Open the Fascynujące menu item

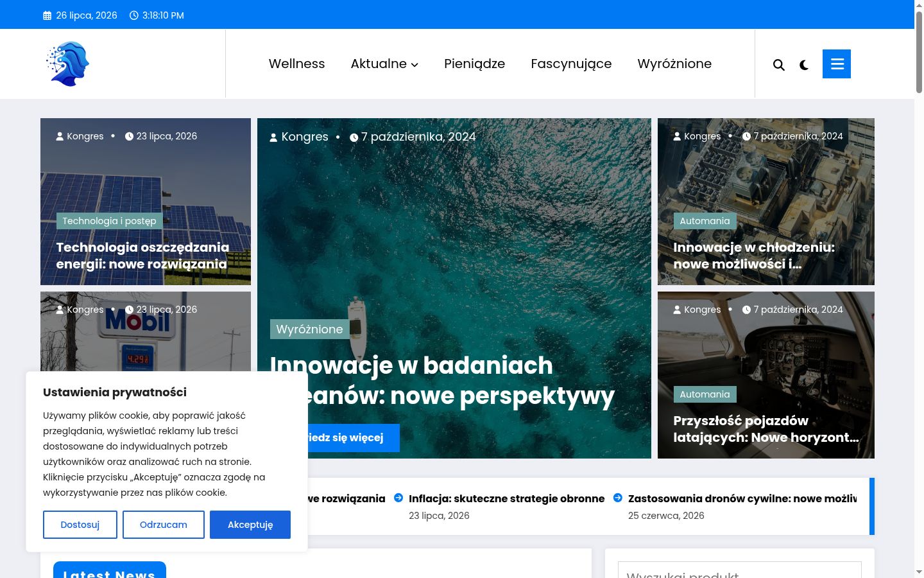571,64
